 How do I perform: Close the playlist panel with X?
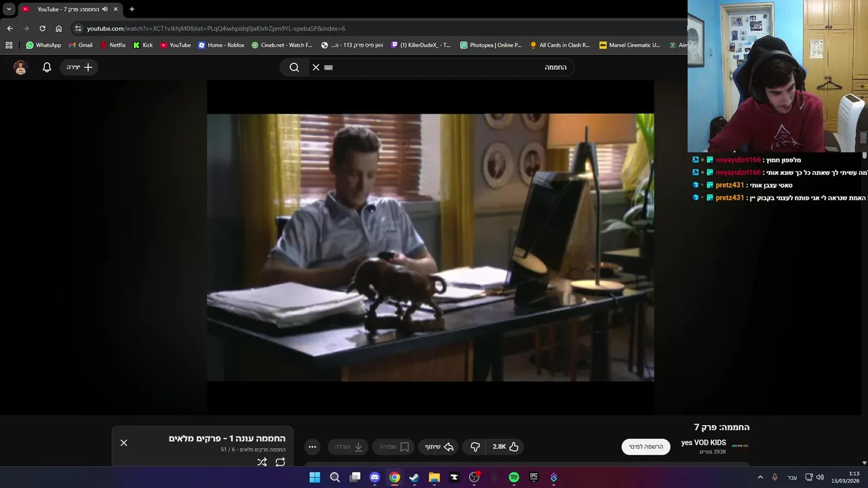click(123, 443)
